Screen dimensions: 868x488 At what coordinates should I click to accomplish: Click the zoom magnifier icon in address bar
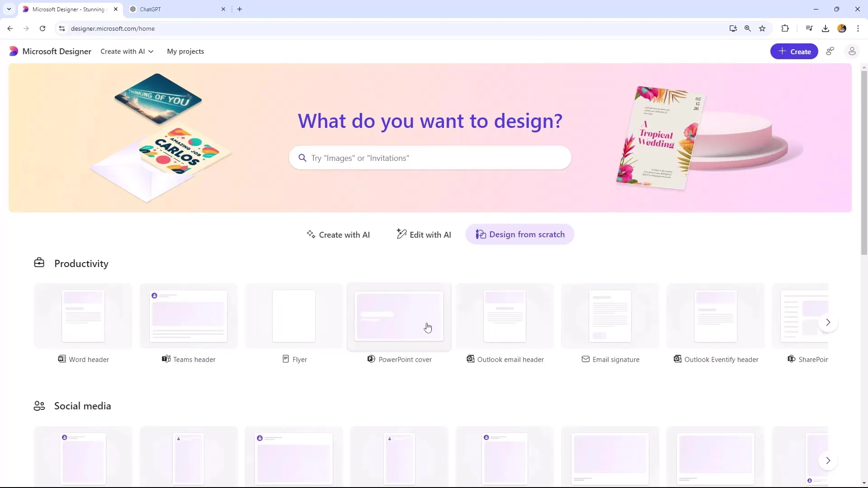pyautogui.click(x=748, y=28)
